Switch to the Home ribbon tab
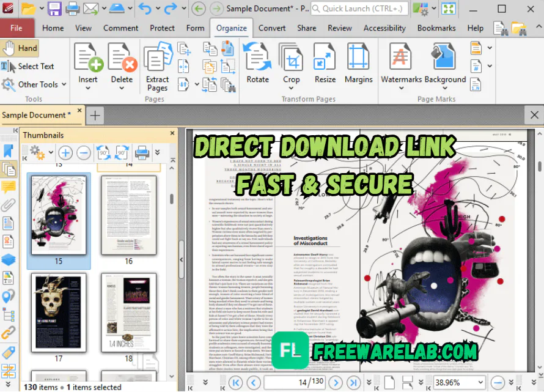This screenshot has height=392, width=544. [x=53, y=28]
